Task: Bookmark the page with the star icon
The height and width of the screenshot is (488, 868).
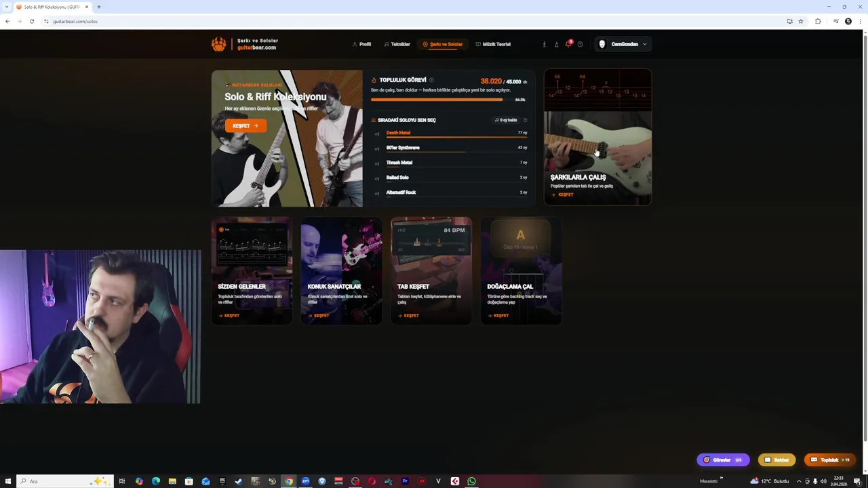Action: click(x=801, y=21)
